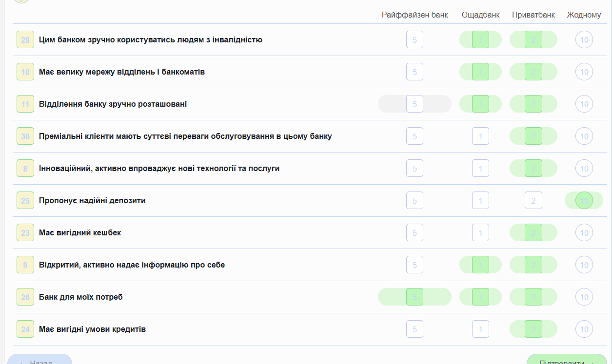The image size is (612, 364).
Task: Click the text 'Пропонує надійні депозити'
Action: (x=92, y=200)
